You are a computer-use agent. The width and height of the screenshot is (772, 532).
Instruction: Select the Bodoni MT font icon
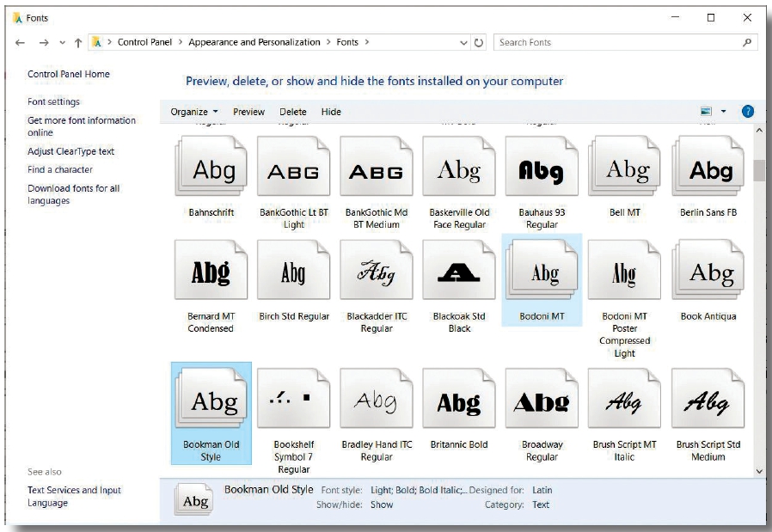pyautogui.click(x=542, y=270)
